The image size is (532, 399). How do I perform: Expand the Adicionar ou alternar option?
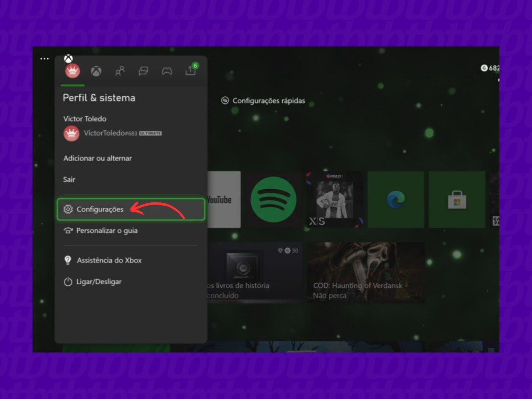tap(97, 158)
